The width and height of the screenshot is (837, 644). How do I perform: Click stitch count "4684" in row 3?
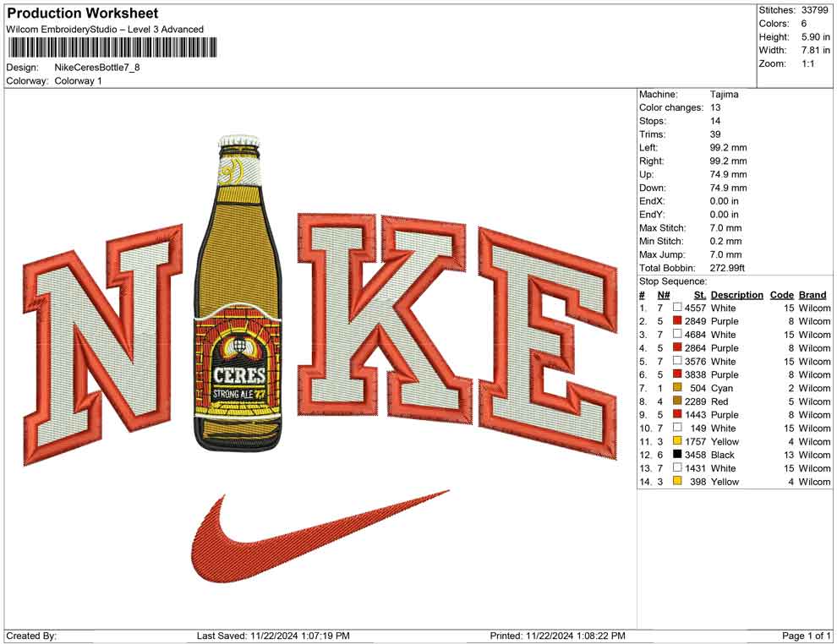(696, 335)
